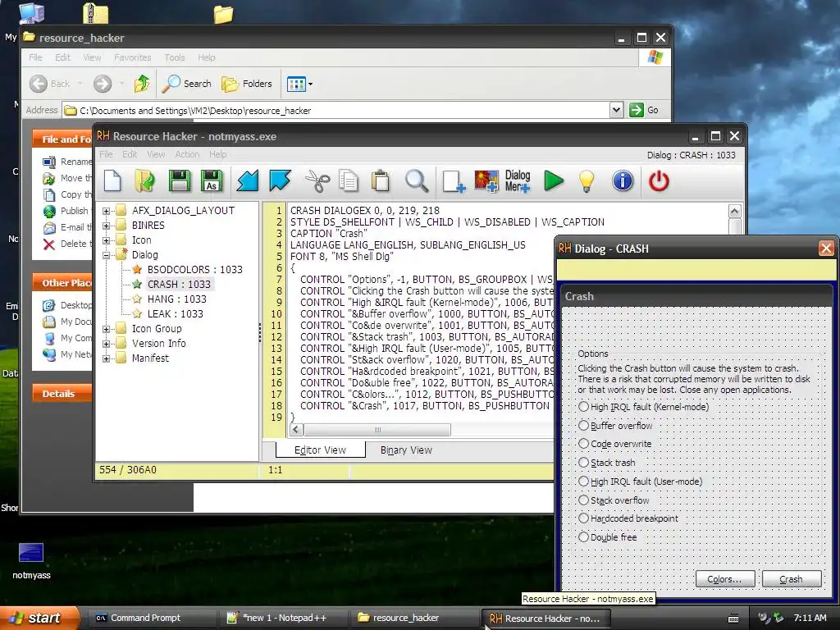Select the Hardcoded breakpoint radio button
The width and height of the screenshot is (840, 630).
pos(583,518)
